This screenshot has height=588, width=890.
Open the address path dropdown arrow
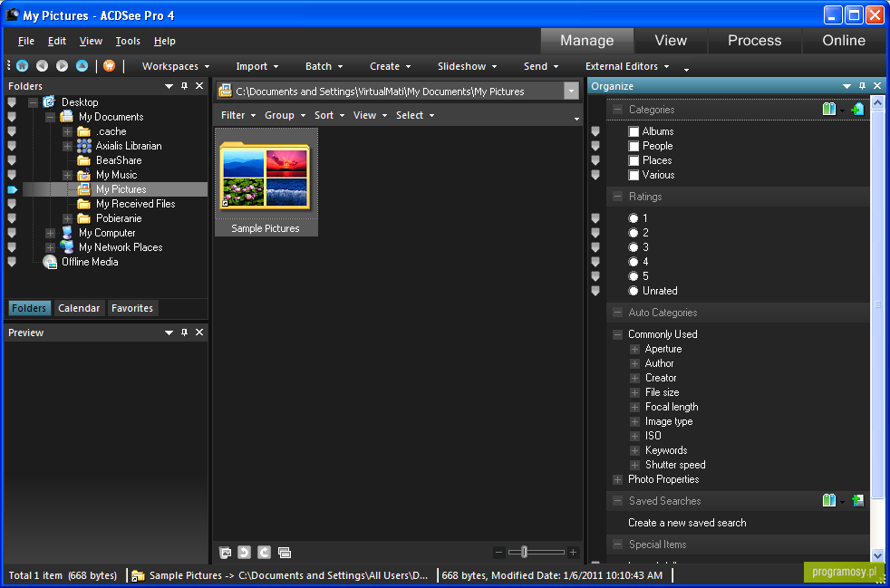click(x=570, y=91)
